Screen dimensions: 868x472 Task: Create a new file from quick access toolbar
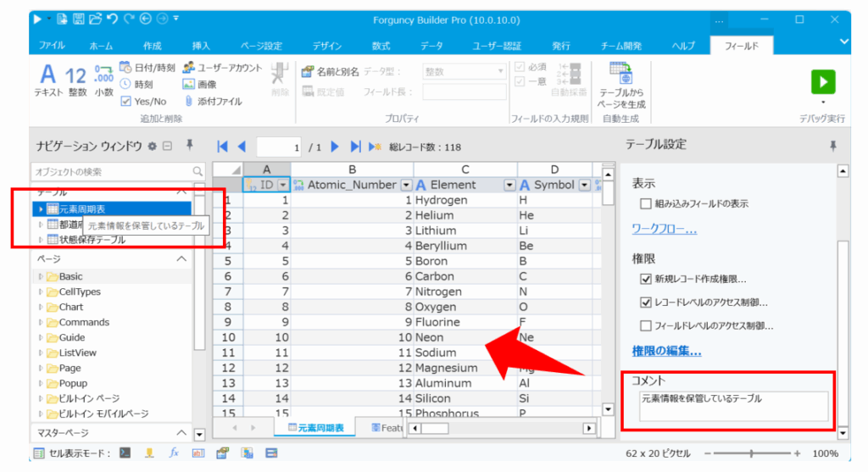click(62, 19)
